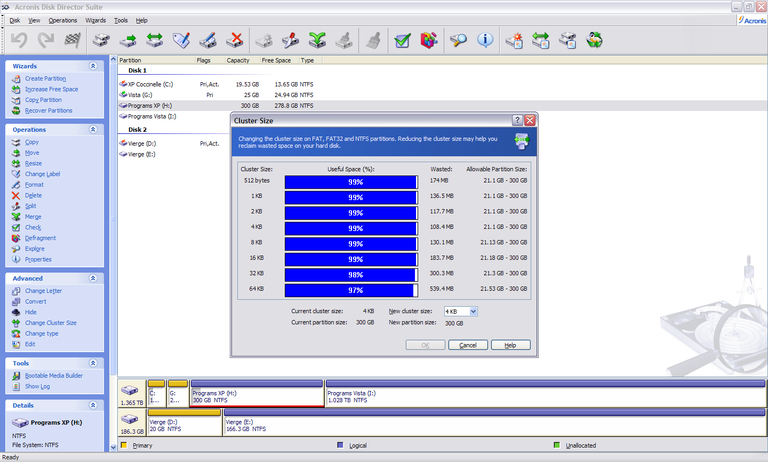Viewport: 768px width, 462px height.
Task: Click the Merge link in Operations panel
Action: click(33, 217)
